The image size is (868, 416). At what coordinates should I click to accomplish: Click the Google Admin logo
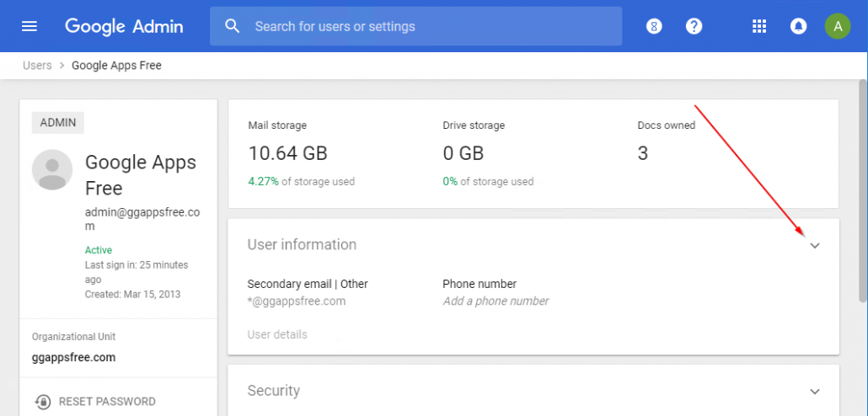point(124,26)
